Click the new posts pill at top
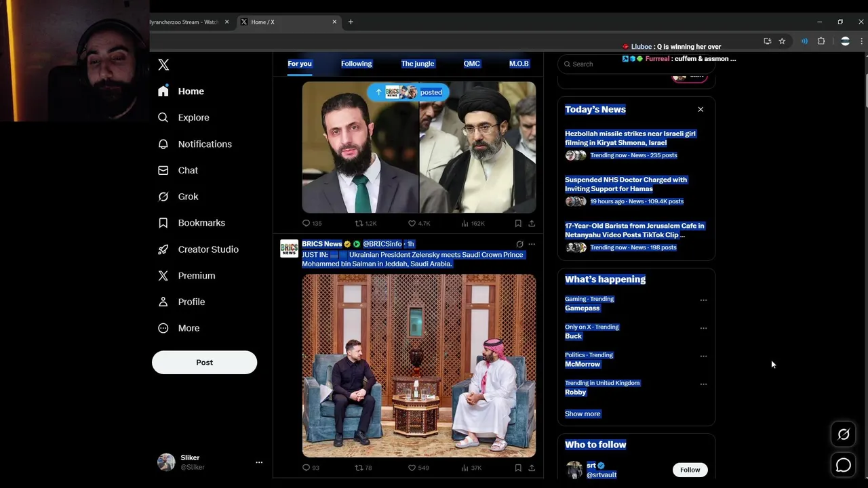 408,92
